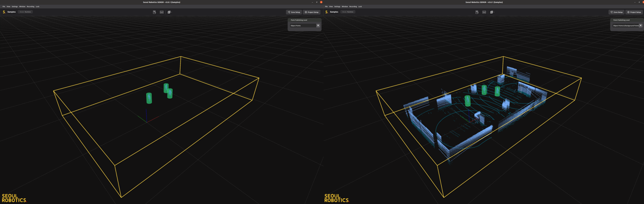Open the Recording menu in the left window
The height and width of the screenshot is (204, 644).
click(x=31, y=6)
